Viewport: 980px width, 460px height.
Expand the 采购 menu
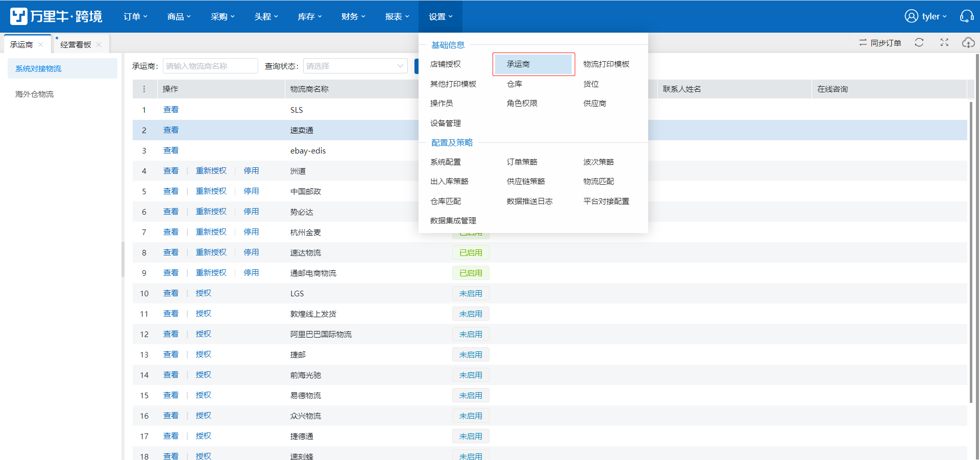click(223, 16)
